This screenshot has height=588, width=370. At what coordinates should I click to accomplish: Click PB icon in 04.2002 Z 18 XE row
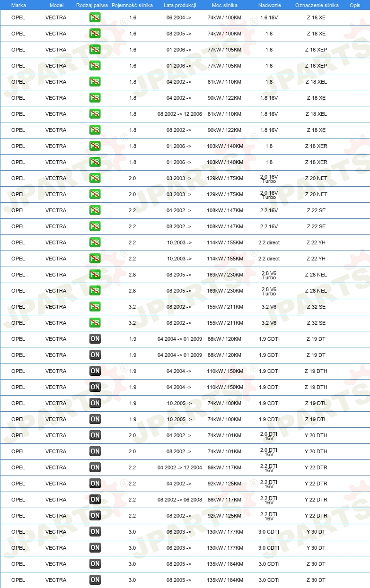(95, 98)
